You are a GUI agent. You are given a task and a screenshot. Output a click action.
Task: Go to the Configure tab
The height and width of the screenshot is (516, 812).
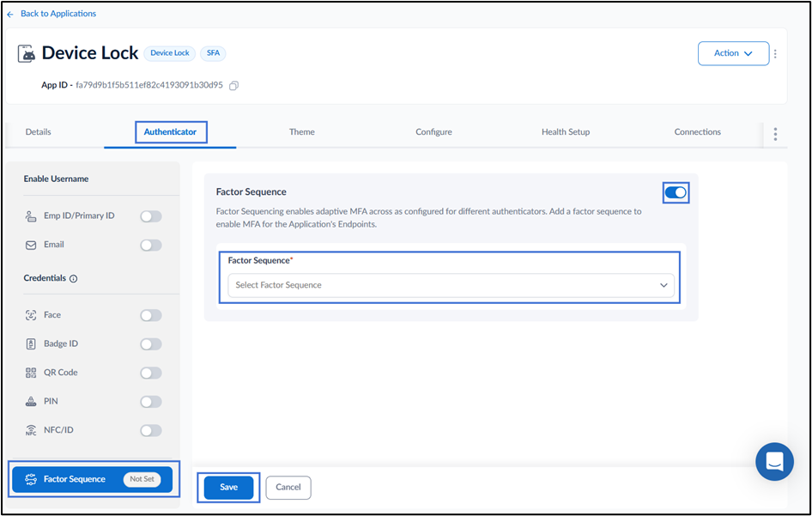pos(433,132)
